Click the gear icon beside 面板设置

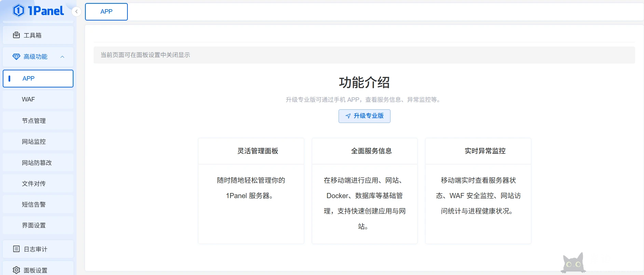(x=16, y=270)
